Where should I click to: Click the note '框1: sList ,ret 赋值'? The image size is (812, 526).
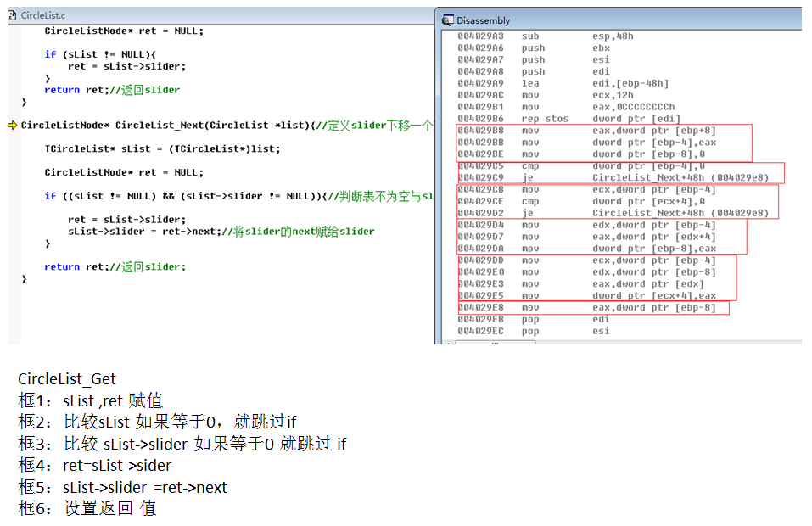(x=91, y=400)
